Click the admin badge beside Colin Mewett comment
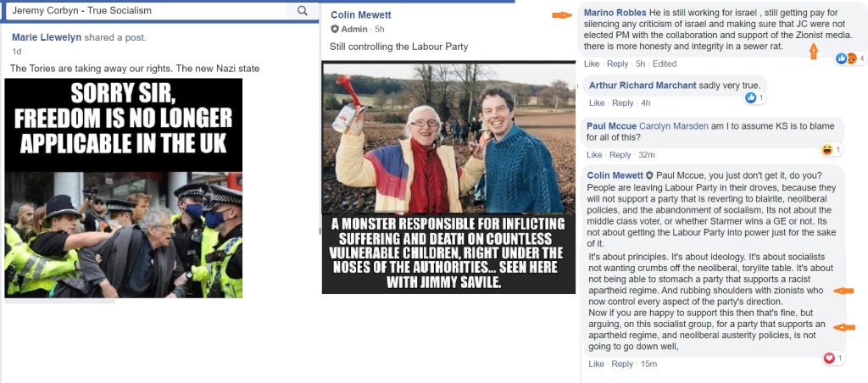 pyautogui.click(x=649, y=175)
